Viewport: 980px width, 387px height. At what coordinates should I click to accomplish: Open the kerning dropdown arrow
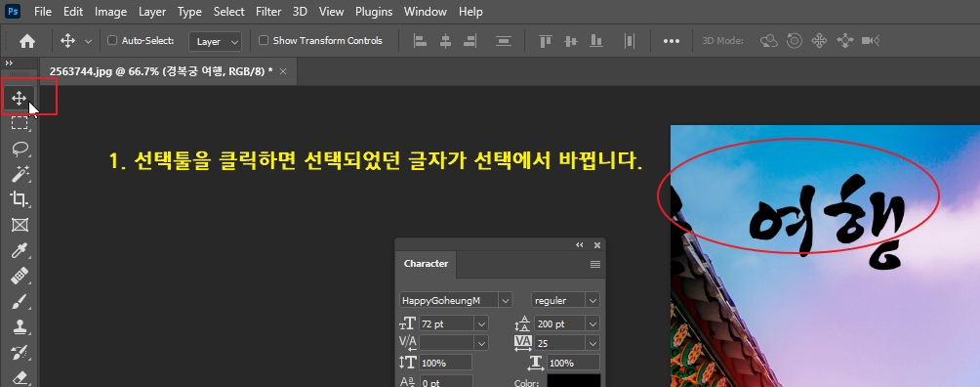pos(480,343)
